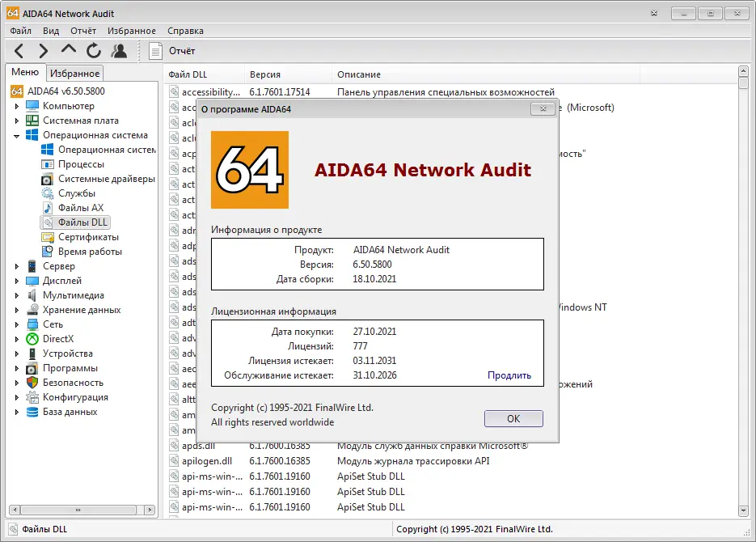Expand the Мультимедиа tree node

point(17,295)
